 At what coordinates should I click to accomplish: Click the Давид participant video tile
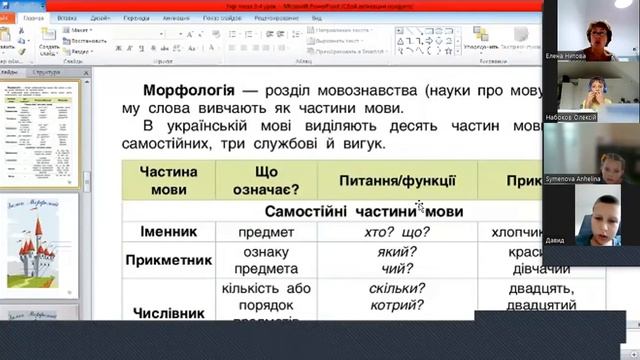pyautogui.click(x=591, y=215)
